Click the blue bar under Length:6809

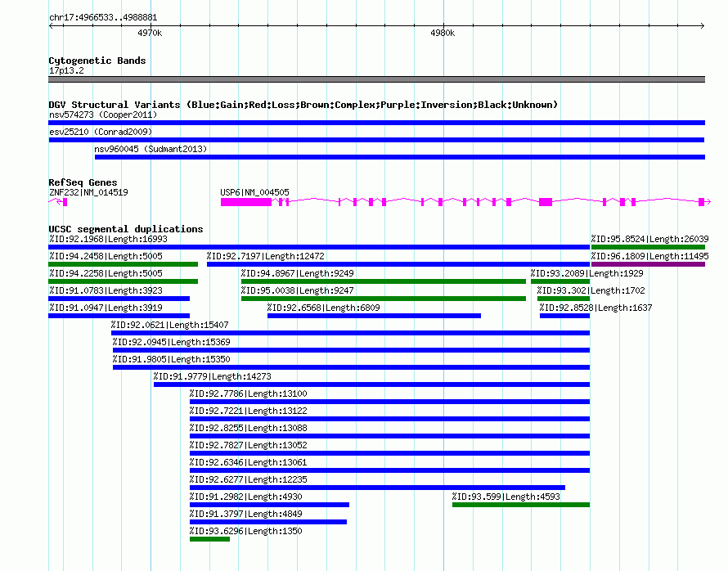pyautogui.click(x=374, y=316)
